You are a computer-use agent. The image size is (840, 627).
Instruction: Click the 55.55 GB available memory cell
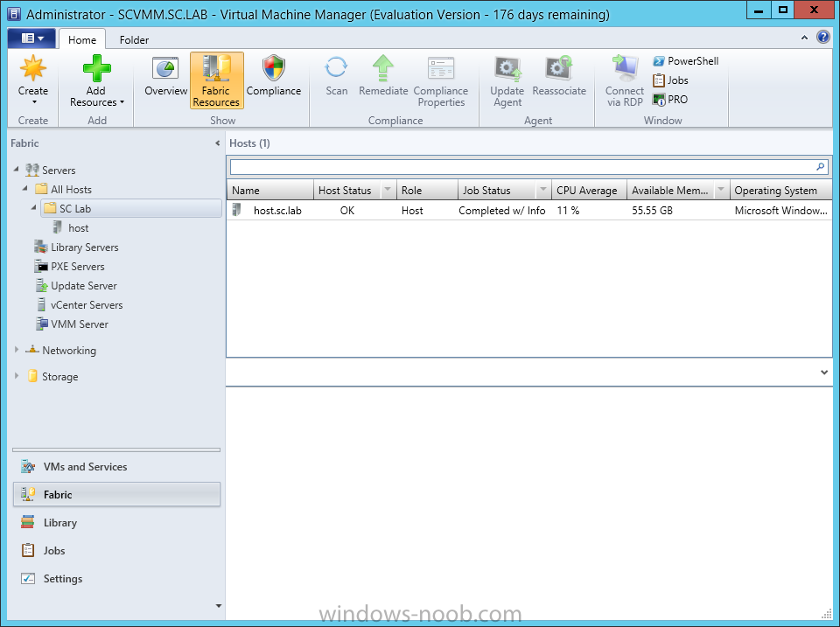652,211
